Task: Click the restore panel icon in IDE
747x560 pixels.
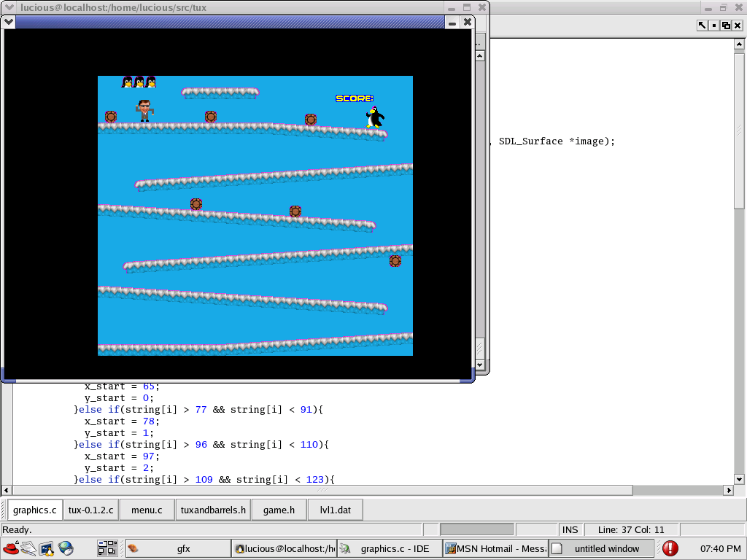Action: point(726,26)
